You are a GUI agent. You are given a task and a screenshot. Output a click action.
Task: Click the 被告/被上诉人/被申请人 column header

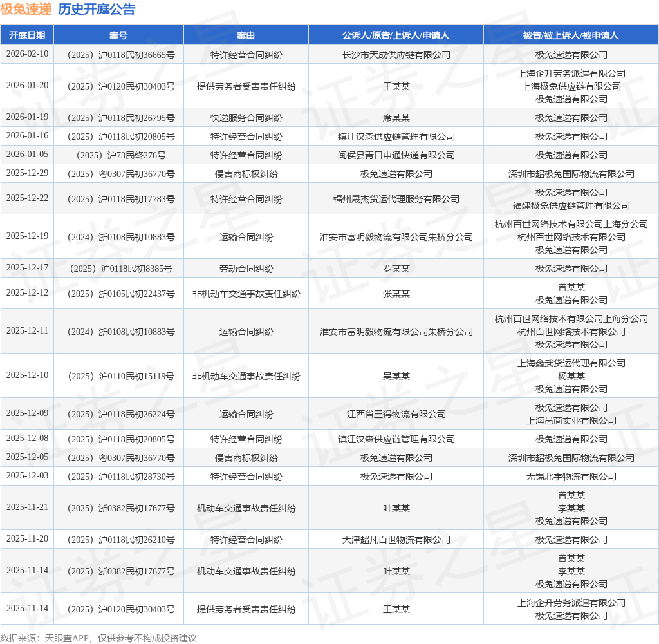(571, 35)
